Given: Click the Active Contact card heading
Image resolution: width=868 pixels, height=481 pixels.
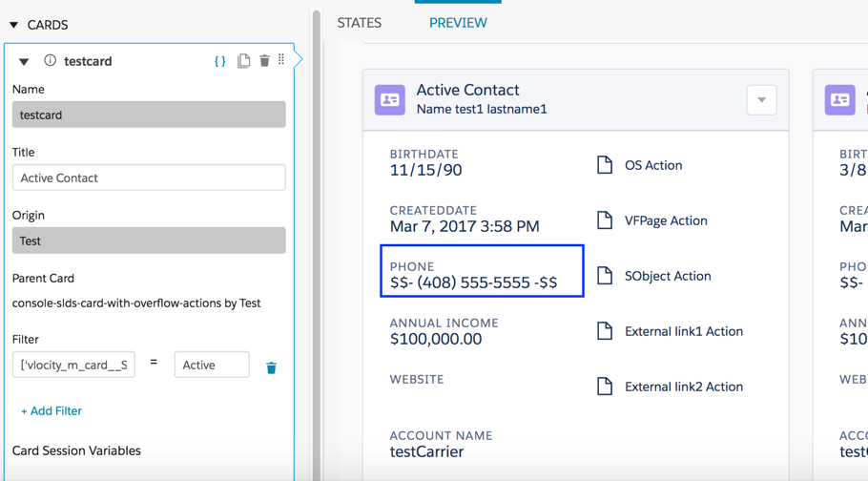Looking at the screenshot, I should [467, 90].
